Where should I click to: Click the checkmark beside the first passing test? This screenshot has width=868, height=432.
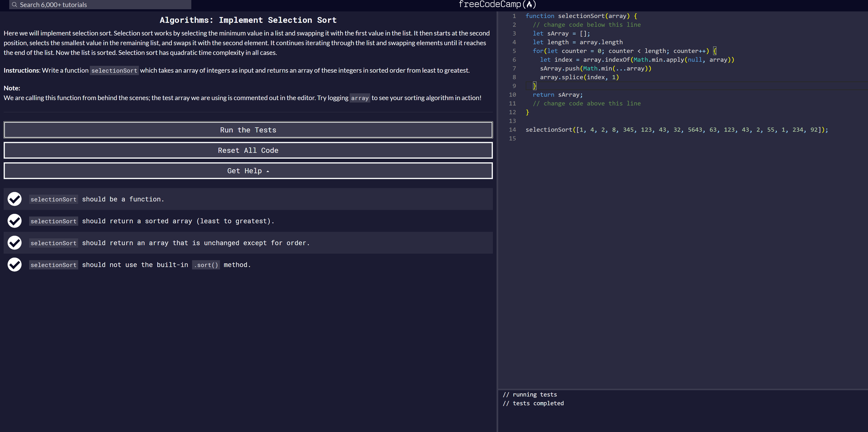point(14,199)
